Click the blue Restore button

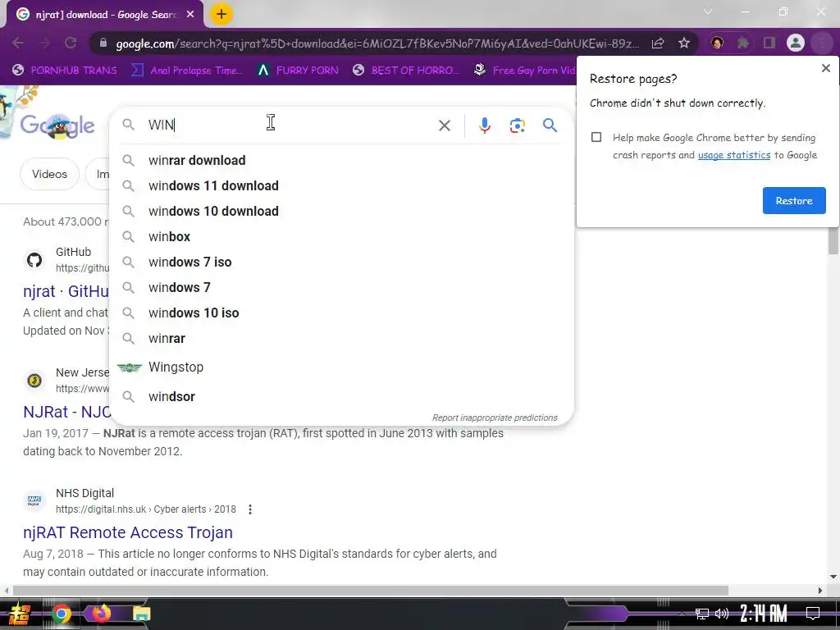[x=794, y=201]
